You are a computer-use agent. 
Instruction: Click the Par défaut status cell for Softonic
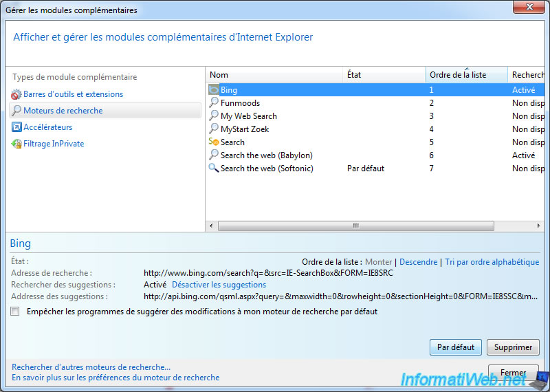pos(366,168)
